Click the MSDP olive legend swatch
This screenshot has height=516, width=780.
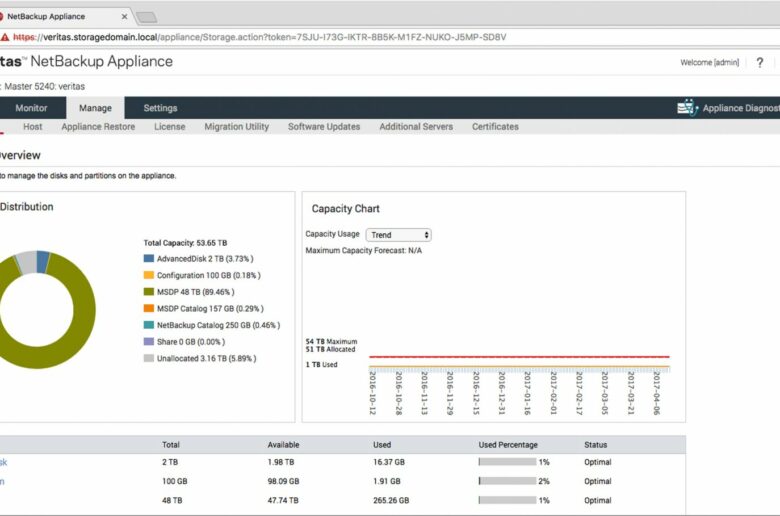(149, 292)
